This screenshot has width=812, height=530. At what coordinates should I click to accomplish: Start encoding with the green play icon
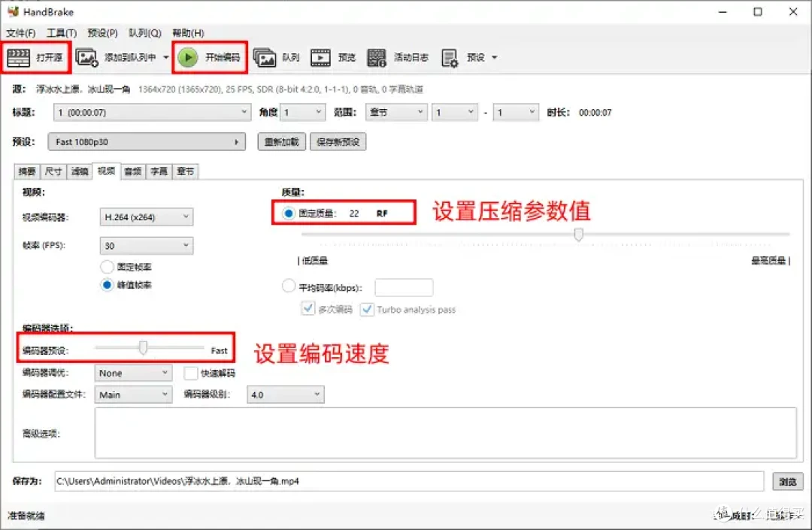pos(188,57)
